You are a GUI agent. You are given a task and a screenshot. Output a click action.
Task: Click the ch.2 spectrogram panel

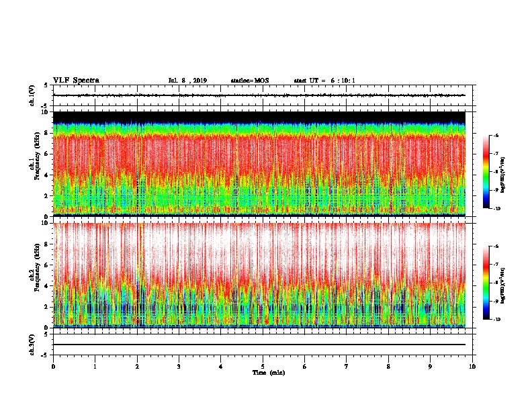click(259, 275)
